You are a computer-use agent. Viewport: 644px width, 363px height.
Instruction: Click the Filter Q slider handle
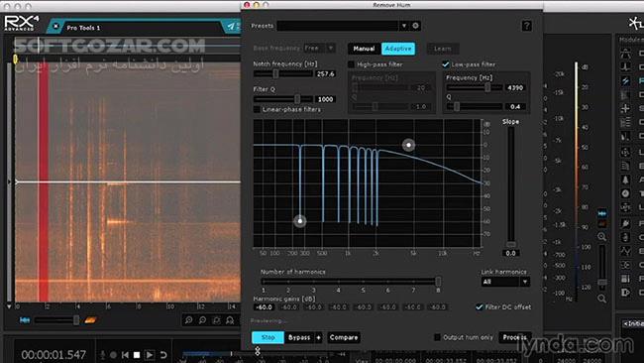click(x=297, y=99)
